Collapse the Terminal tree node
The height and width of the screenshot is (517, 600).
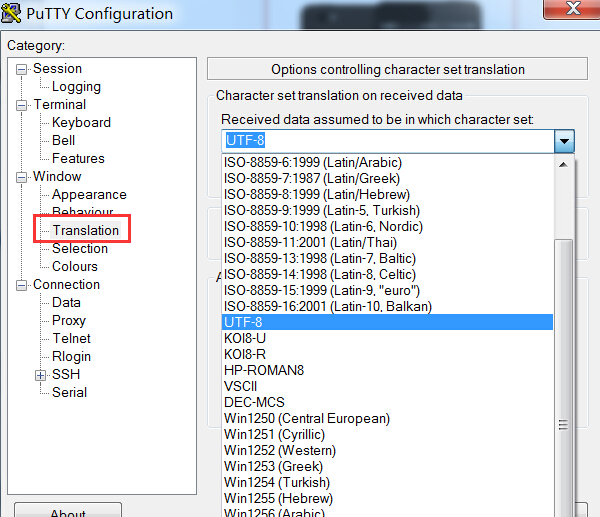(x=22, y=105)
